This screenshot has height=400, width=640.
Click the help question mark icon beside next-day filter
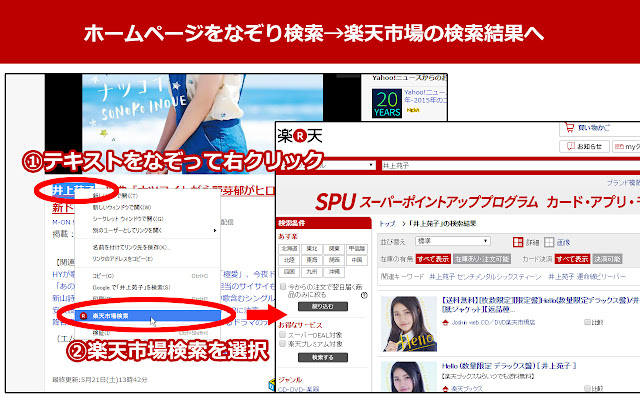point(364,295)
